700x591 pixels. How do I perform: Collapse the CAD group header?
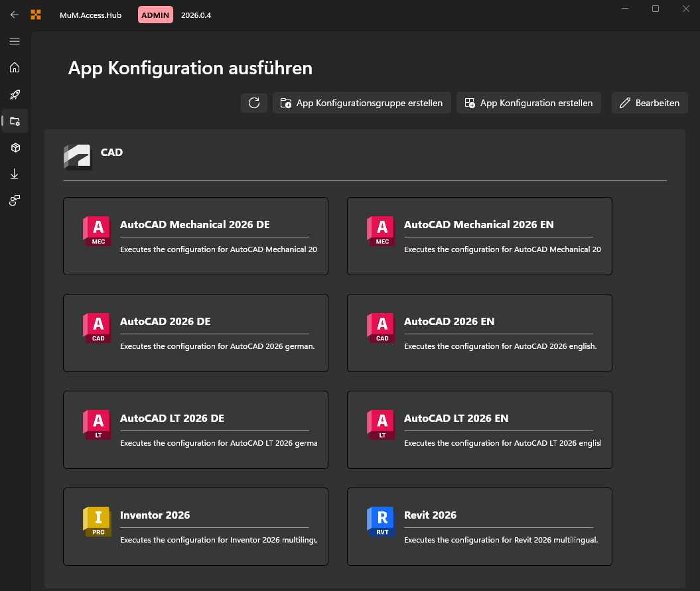(x=111, y=153)
